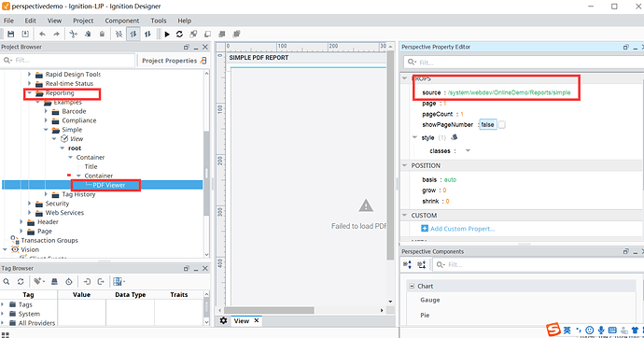
Task: Expand the Tags provider folder
Action: (x=3, y=304)
